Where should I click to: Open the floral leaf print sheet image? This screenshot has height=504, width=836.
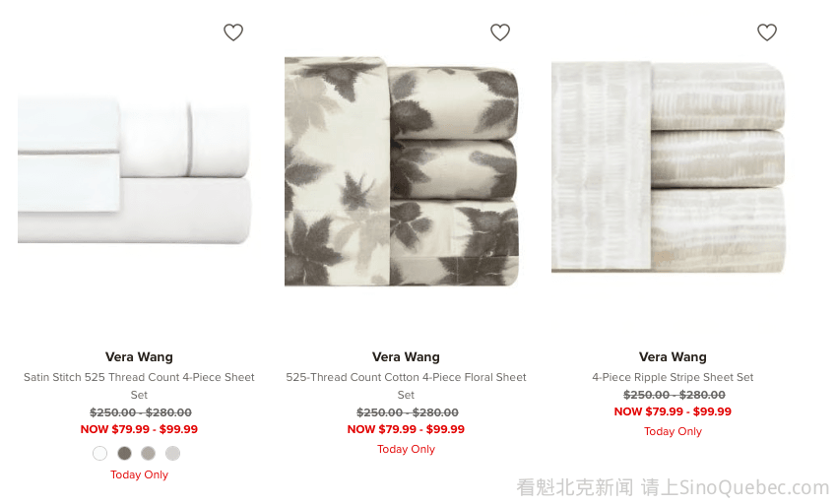click(x=402, y=171)
